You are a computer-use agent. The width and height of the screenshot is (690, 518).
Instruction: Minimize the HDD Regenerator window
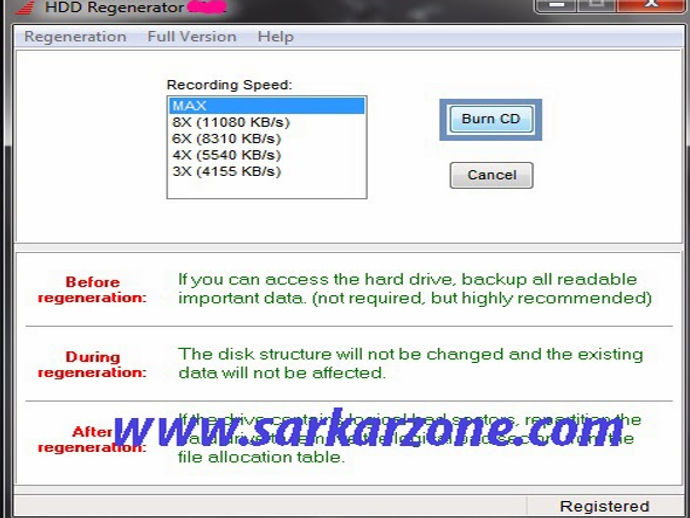click(x=557, y=5)
